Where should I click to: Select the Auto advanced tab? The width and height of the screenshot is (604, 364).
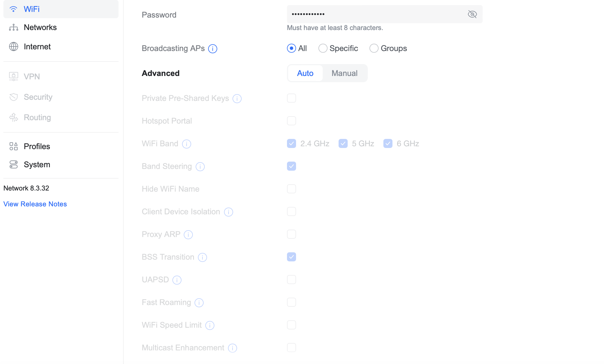[305, 73]
